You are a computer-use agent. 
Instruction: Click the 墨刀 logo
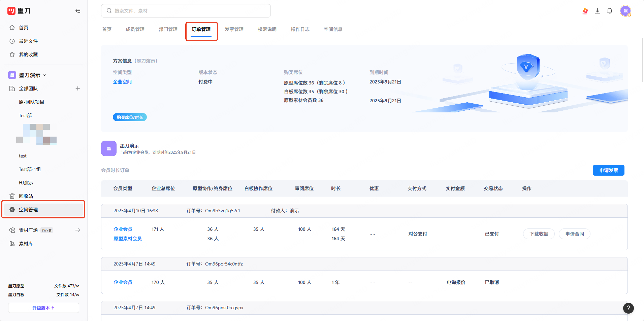click(x=19, y=11)
